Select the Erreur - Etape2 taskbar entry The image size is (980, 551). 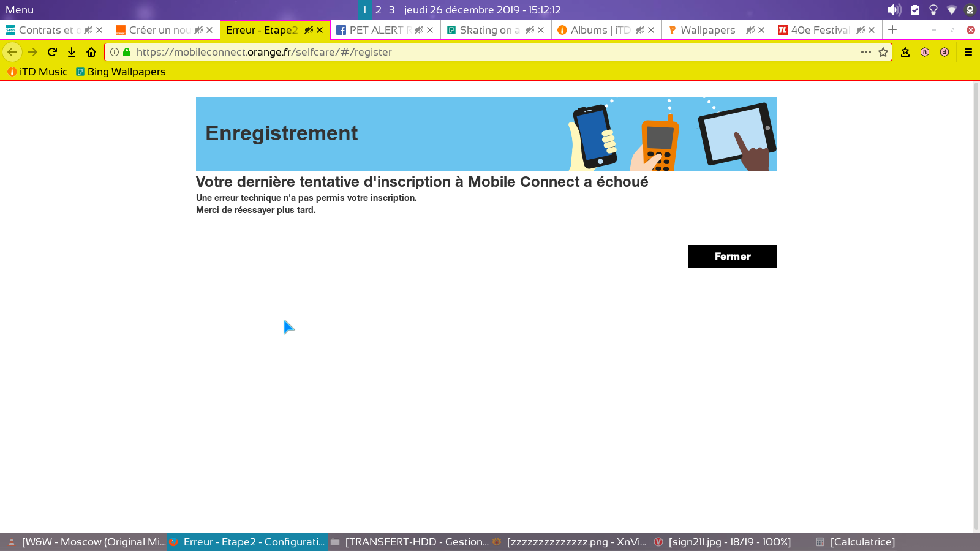click(x=247, y=542)
